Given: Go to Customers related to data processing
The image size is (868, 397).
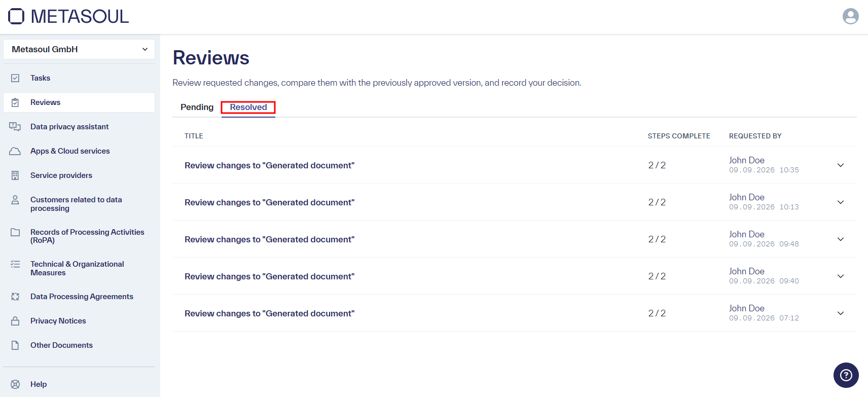Looking at the screenshot, I should click(x=79, y=204).
